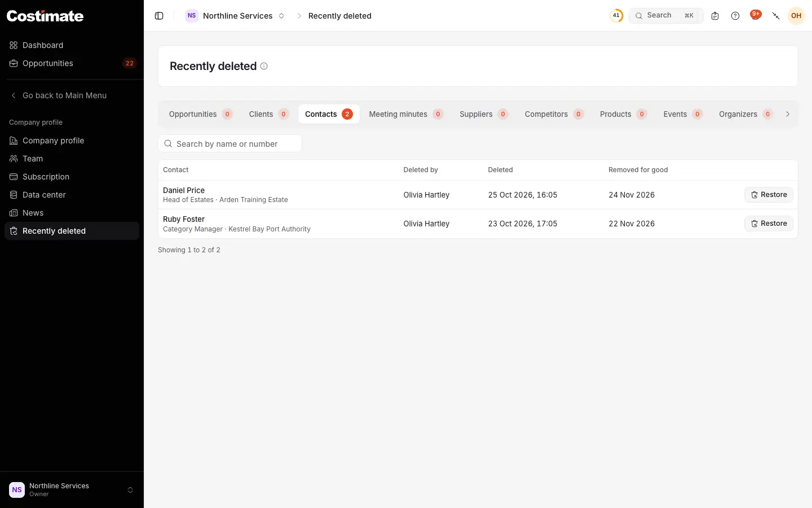Viewport: 812px width, 508px height.
Task: Open notifications with 9+ badge
Action: (x=756, y=15)
